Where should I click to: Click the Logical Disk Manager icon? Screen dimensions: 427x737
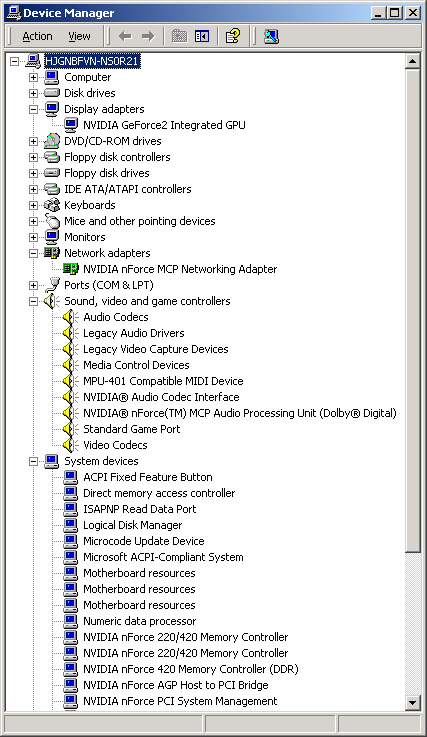[x=71, y=525]
